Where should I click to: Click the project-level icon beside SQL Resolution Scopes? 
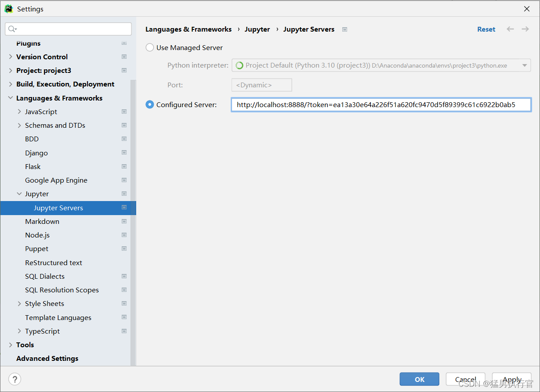click(124, 290)
